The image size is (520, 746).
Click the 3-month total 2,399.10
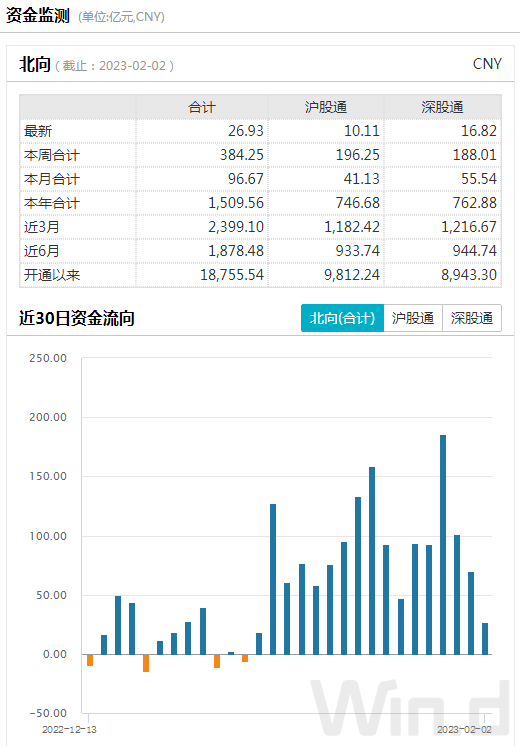tap(236, 227)
